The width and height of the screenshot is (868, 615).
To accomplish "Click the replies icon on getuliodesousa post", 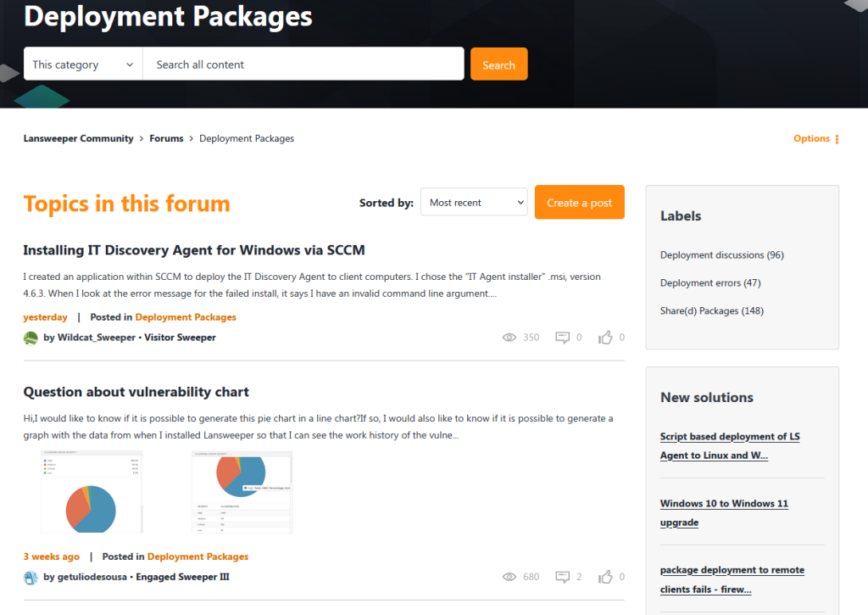I will pos(563,577).
